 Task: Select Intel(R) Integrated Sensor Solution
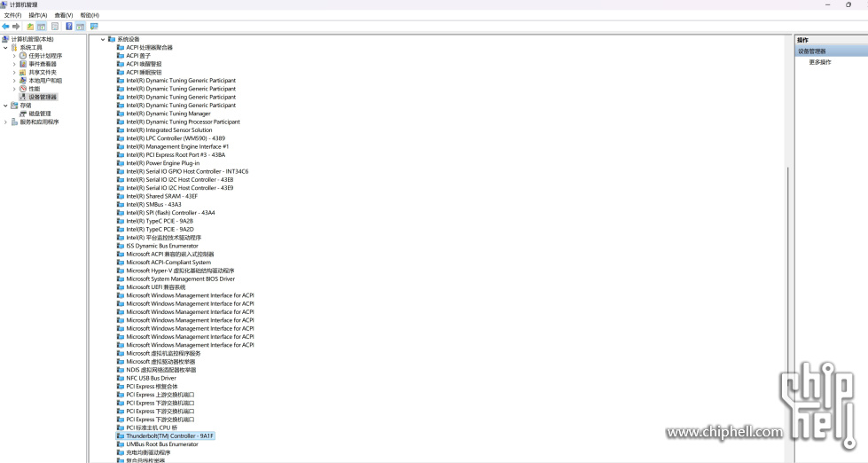point(168,130)
